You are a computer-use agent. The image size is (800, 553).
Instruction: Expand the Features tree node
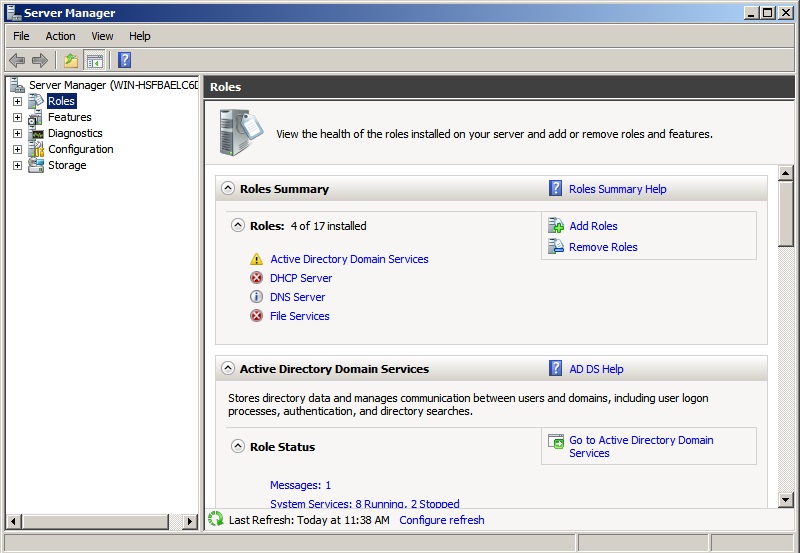click(17, 117)
